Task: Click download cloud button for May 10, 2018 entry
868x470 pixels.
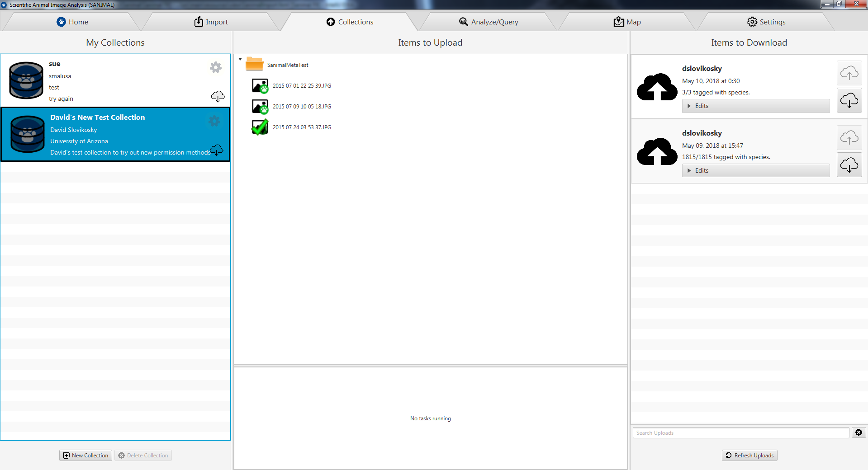Action: tap(849, 100)
